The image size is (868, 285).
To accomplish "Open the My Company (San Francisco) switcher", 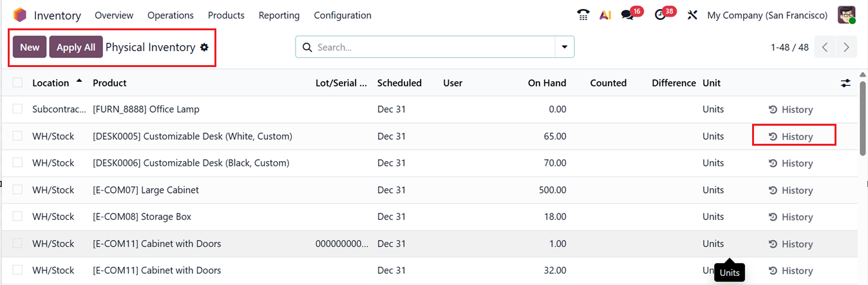I will pos(767,15).
